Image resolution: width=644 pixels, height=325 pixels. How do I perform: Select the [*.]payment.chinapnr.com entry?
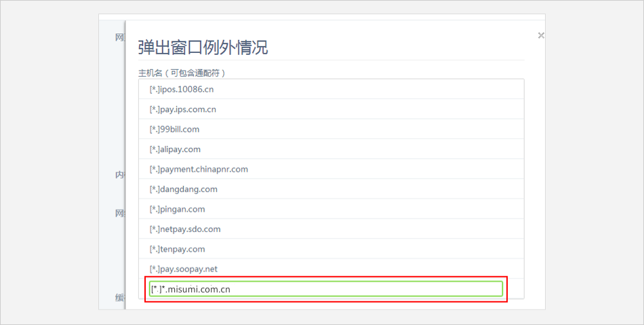(x=199, y=169)
